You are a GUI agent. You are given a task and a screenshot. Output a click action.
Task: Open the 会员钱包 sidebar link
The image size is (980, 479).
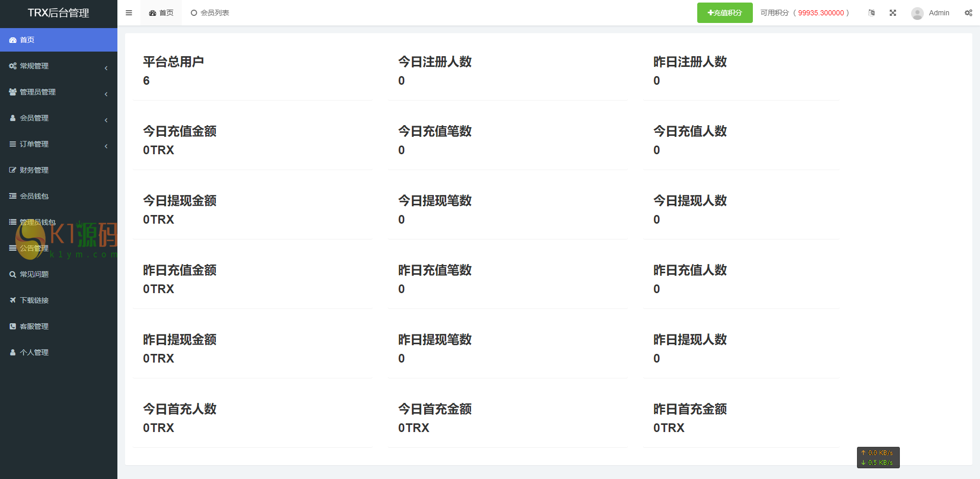coord(34,196)
